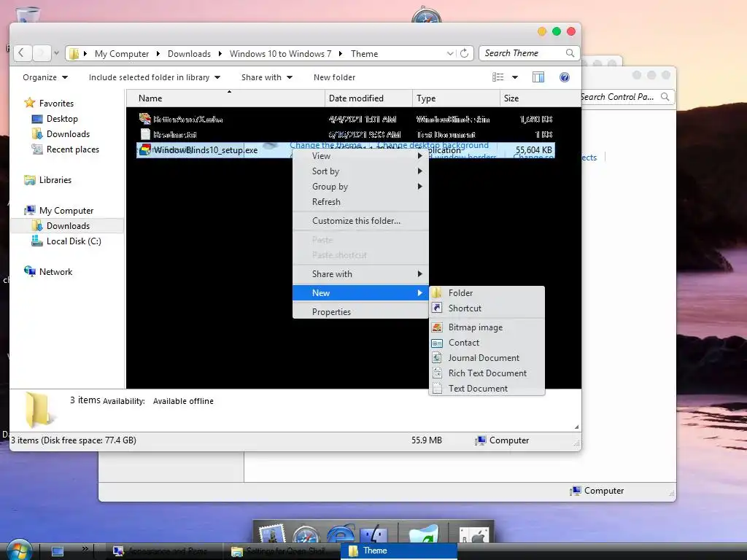The width and height of the screenshot is (747, 560).
Task: Click Show desktop icon on taskbar
Action: tap(58, 551)
